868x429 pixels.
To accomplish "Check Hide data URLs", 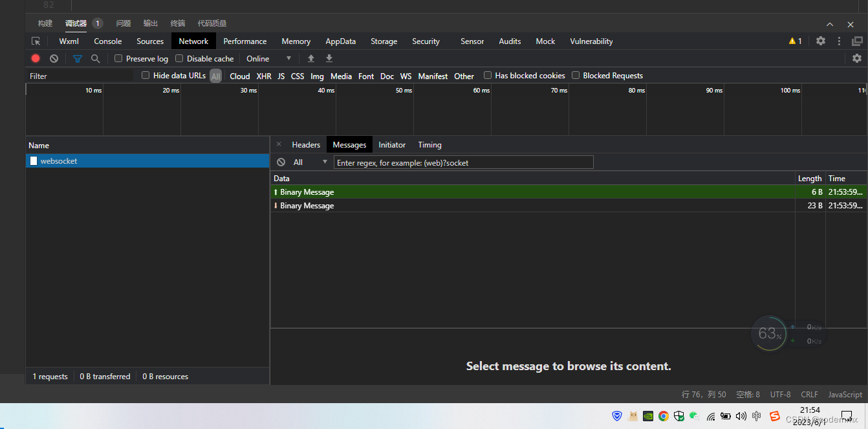I will (145, 75).
